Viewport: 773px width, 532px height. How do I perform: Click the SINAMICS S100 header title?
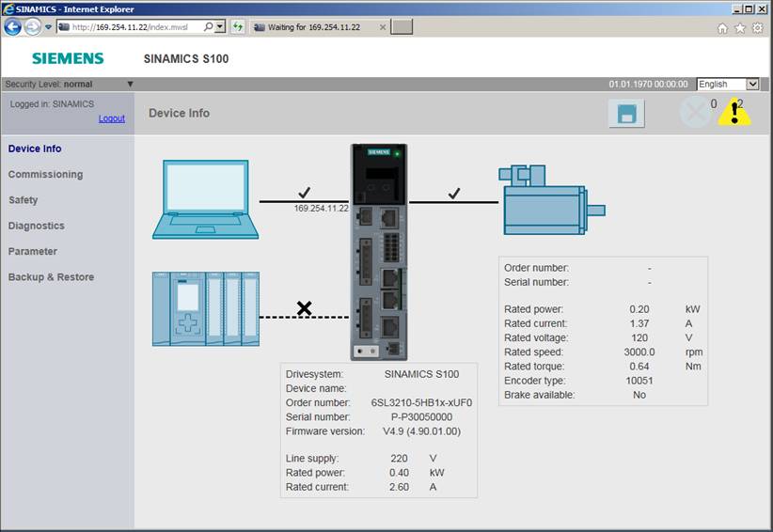(186, 58)
